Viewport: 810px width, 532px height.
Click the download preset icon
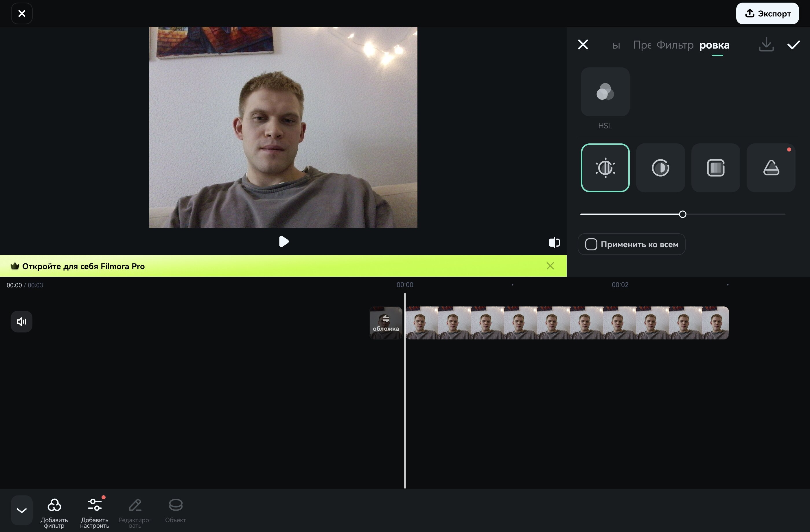(x=766, y=45)
